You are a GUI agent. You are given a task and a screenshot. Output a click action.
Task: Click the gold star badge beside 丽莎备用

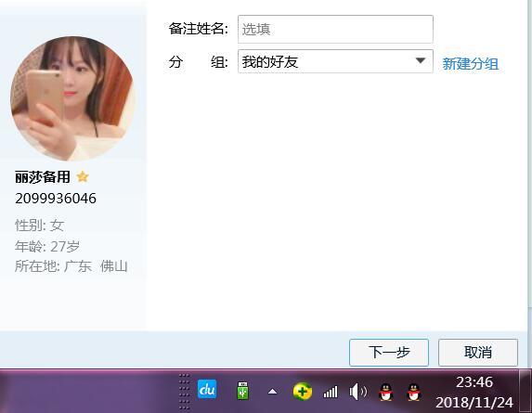(x=83, y=176)
